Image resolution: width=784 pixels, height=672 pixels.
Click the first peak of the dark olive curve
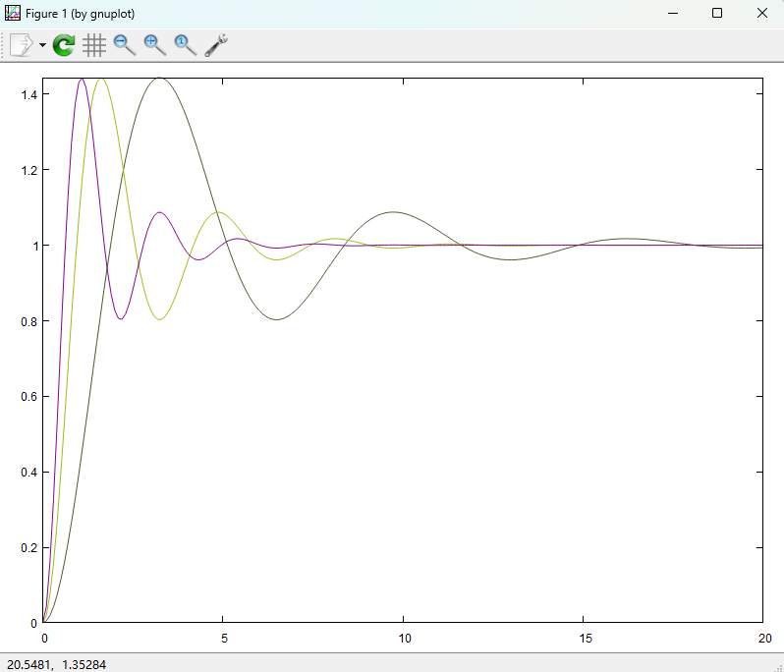pos(159,78)
